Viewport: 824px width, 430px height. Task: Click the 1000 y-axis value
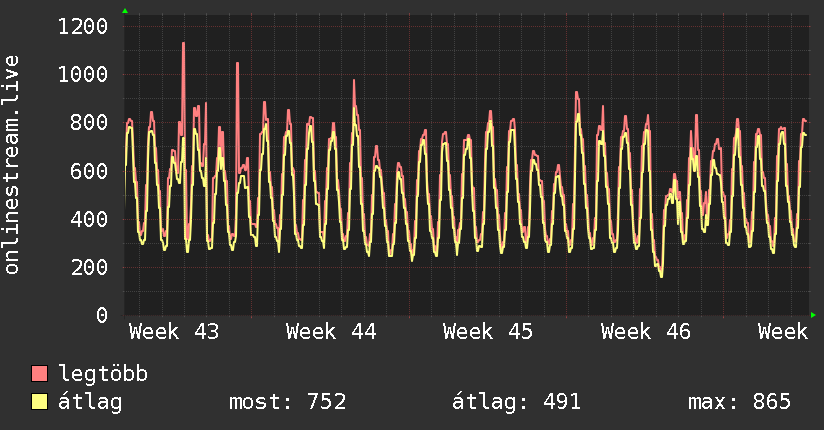pos(83,74)
